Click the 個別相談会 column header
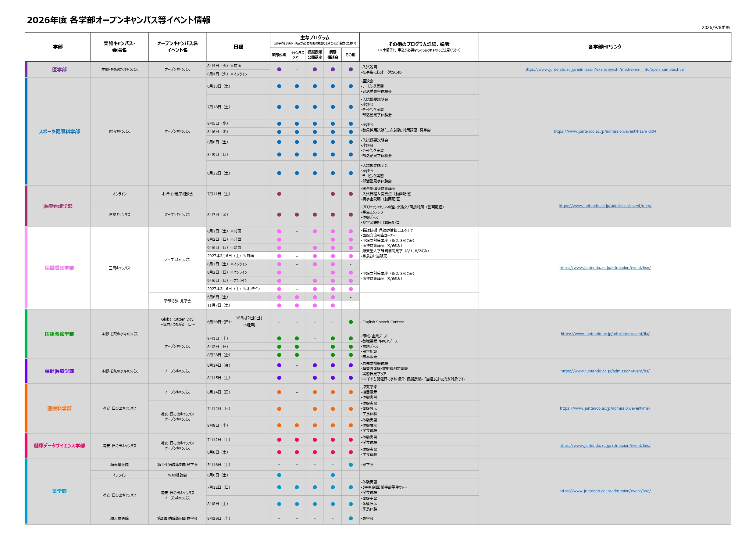The image size is (756, 535). coord(333,55)
